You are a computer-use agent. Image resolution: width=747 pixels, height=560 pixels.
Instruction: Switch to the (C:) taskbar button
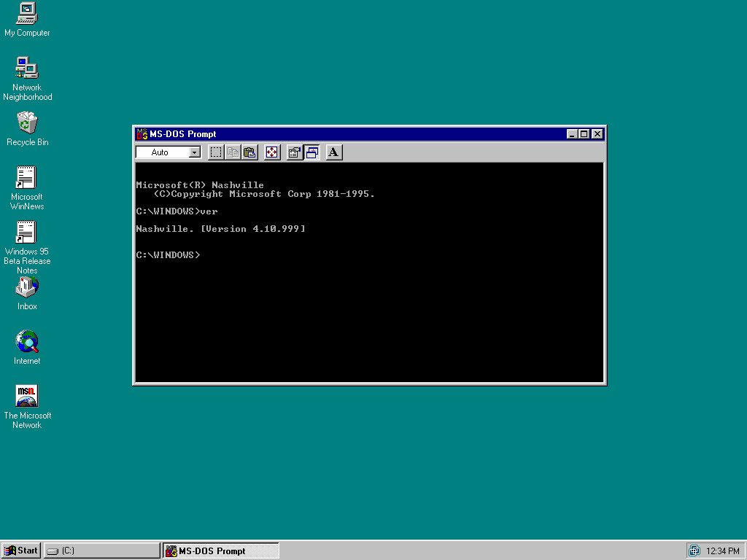101,551
